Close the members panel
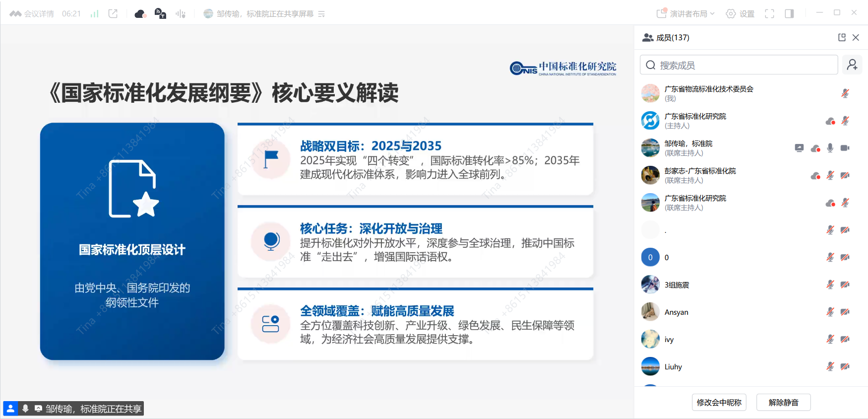868x419 pixels. click(856, 37)
